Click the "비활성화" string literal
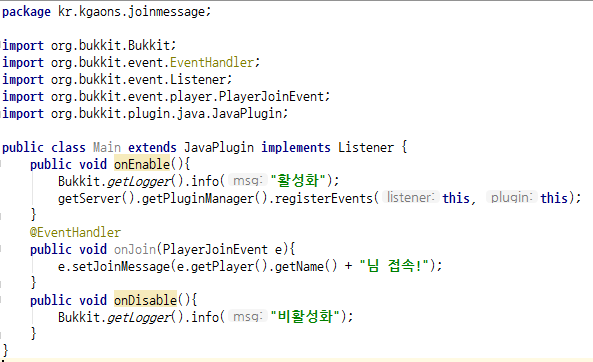 tap(306, 317)
